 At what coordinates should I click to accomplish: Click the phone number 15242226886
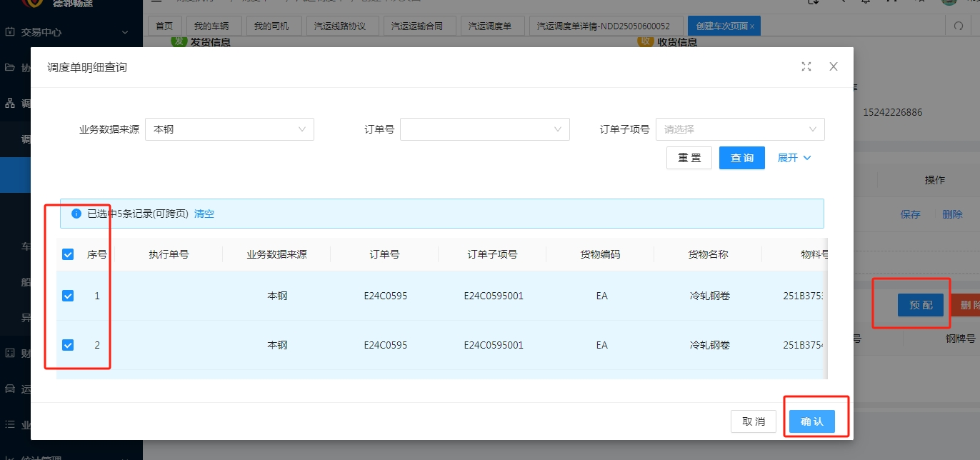(893, 113)
